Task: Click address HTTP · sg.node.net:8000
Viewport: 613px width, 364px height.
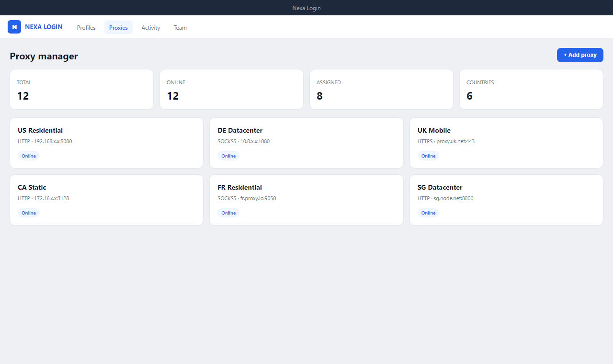Action: click(445, 198)
